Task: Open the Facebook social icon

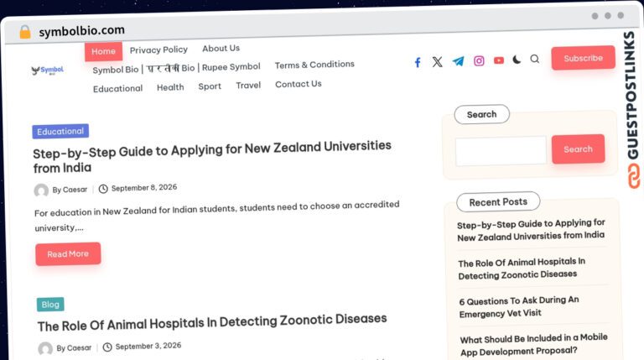Action: pyautogui.click(x=418, y=62)
